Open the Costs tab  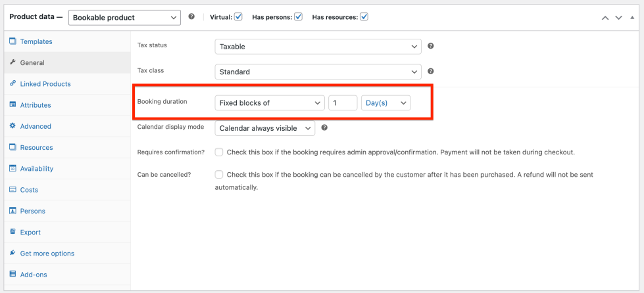pos(29,190)
